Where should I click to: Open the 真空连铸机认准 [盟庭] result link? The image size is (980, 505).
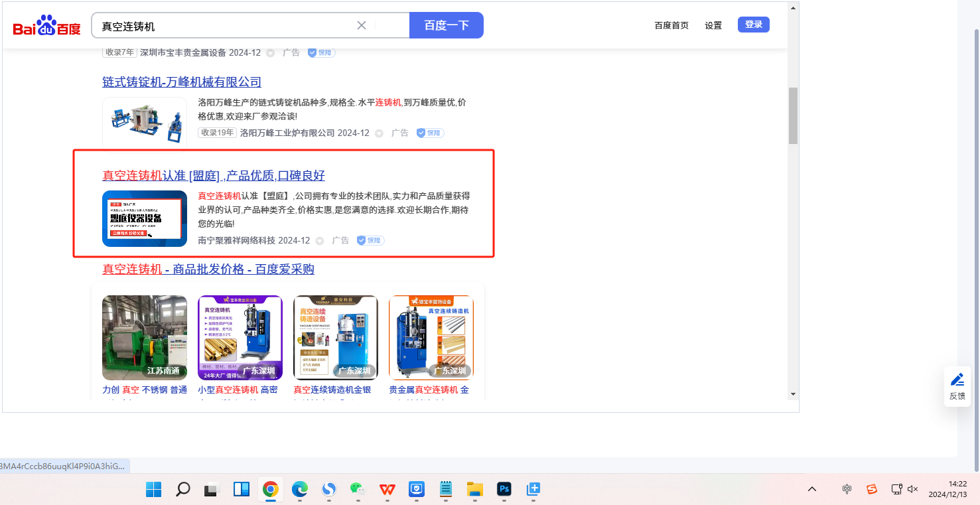214,175
